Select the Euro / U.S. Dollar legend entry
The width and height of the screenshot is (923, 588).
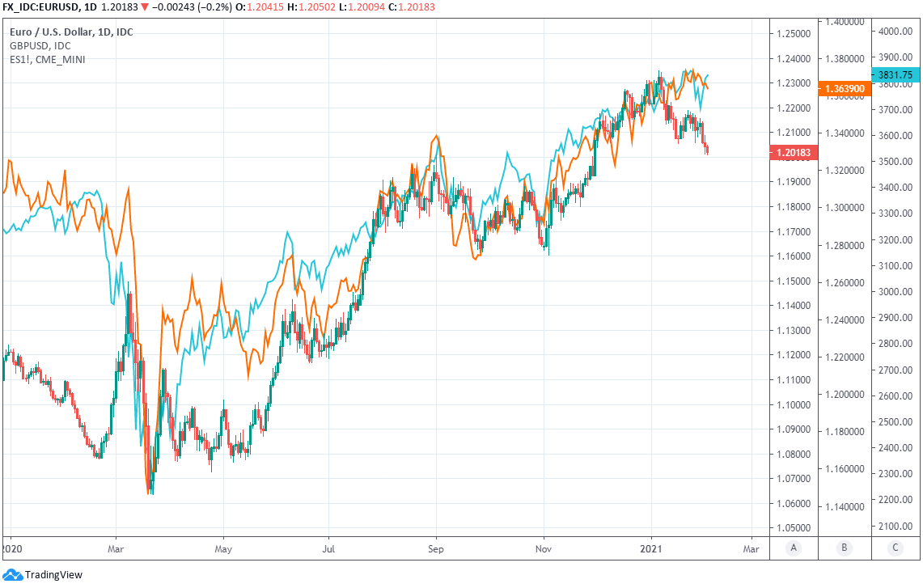point(71,32)
